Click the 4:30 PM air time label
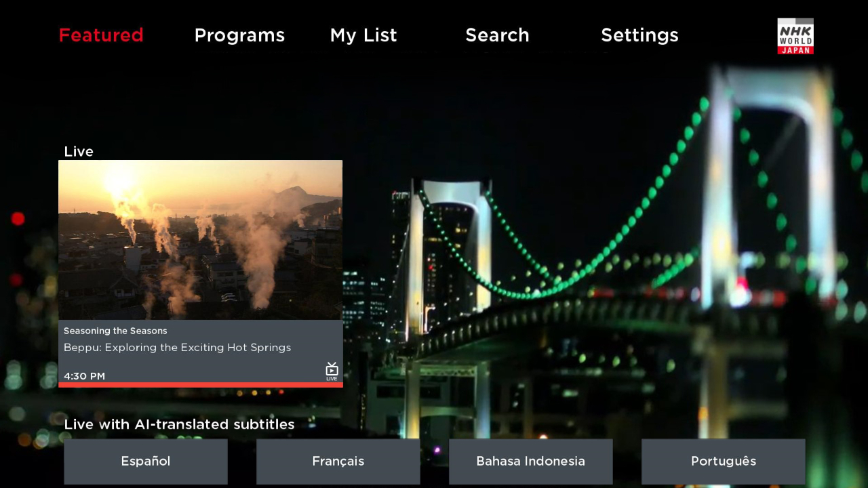Image resolution: width=868 pixels, height=488 pixels. coord(84,376)
